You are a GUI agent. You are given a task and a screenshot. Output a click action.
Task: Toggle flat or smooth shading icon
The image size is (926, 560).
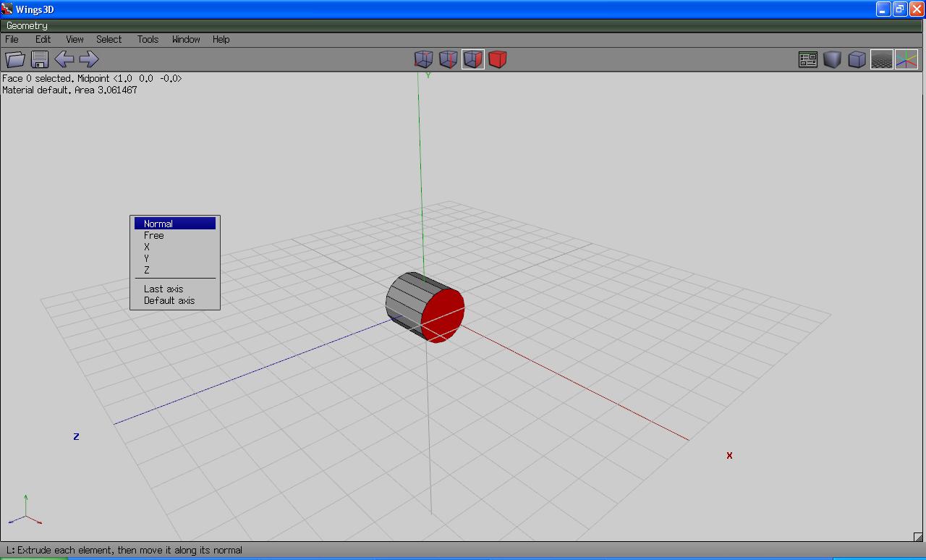833,59
